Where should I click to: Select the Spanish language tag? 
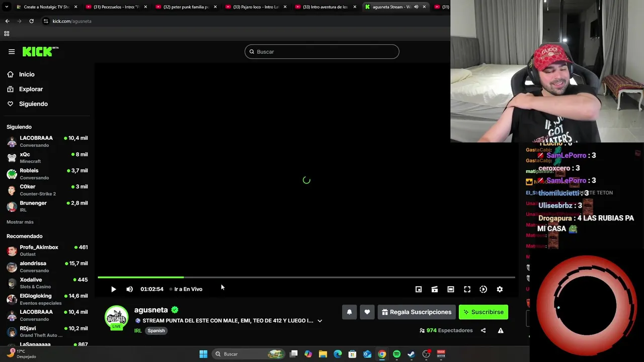tap(156, 331)
